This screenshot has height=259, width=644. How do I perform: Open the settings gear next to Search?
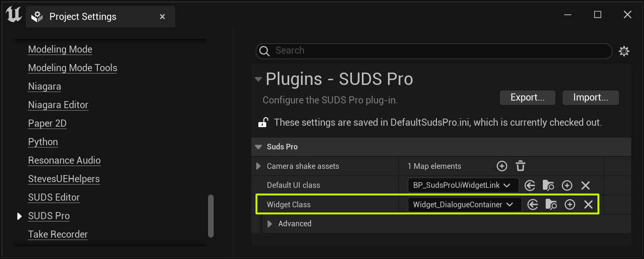tap(624, 51)
